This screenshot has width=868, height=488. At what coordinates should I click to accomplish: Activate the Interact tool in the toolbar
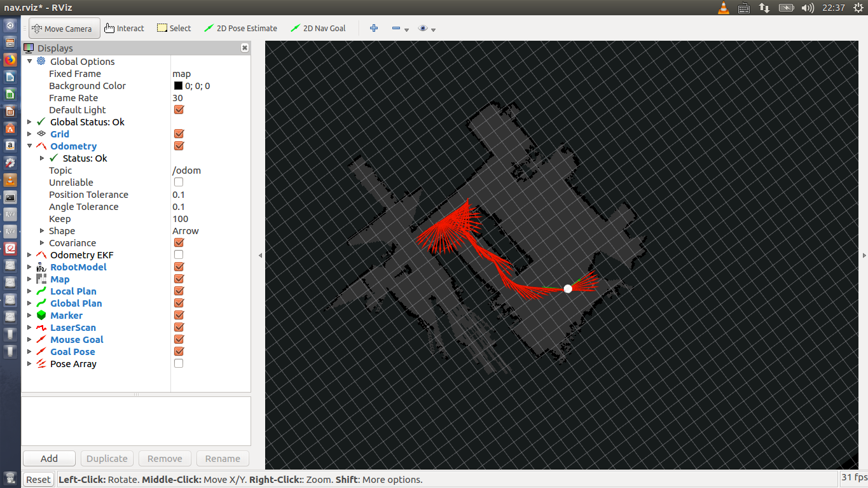[x=124, y=28]
